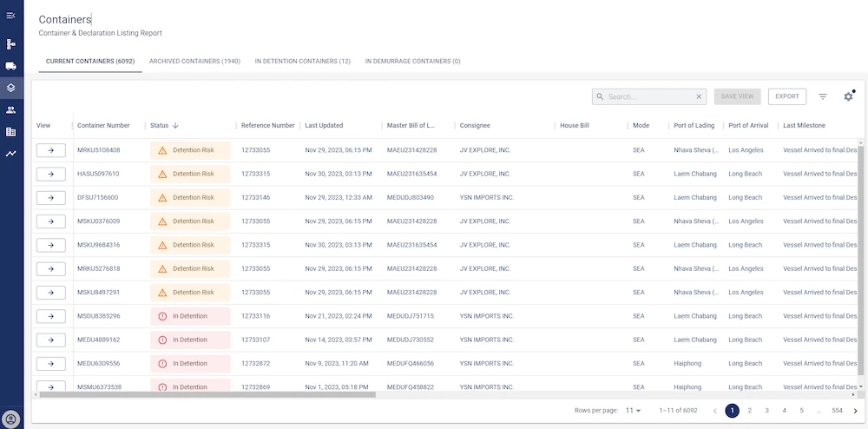The height and width of the screenshot is (429, 868).
Task: Expand the sidebar navigation menu
Action: tap(10, 16)
